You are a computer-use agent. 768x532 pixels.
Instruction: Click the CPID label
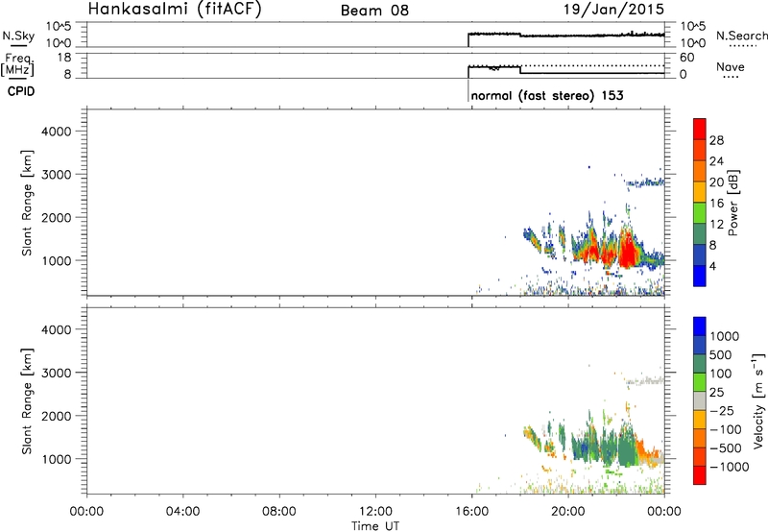[x=21, y=91]
